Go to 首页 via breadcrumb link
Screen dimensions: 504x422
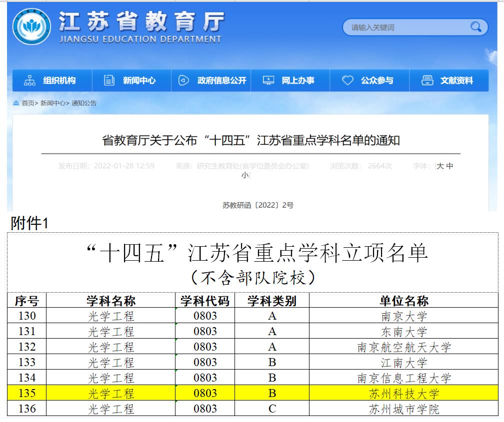28,103
